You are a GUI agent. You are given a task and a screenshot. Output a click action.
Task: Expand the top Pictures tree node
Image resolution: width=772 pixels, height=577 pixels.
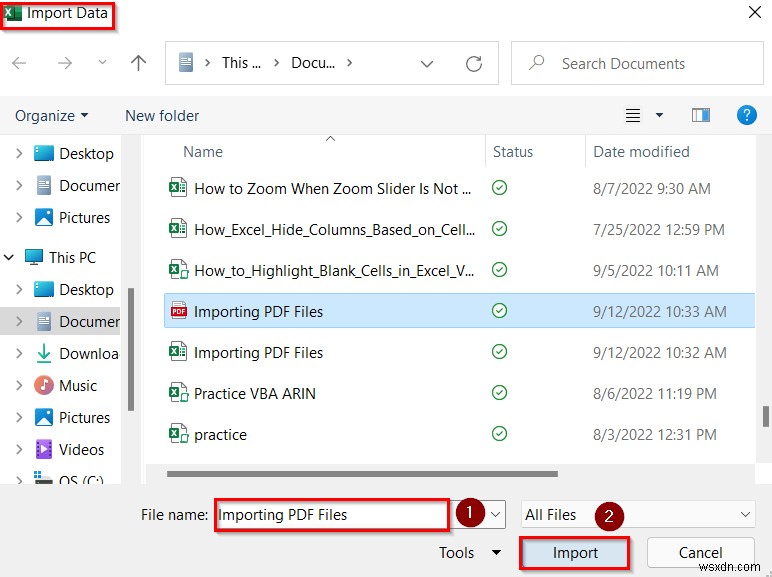[x=19, y=217]
